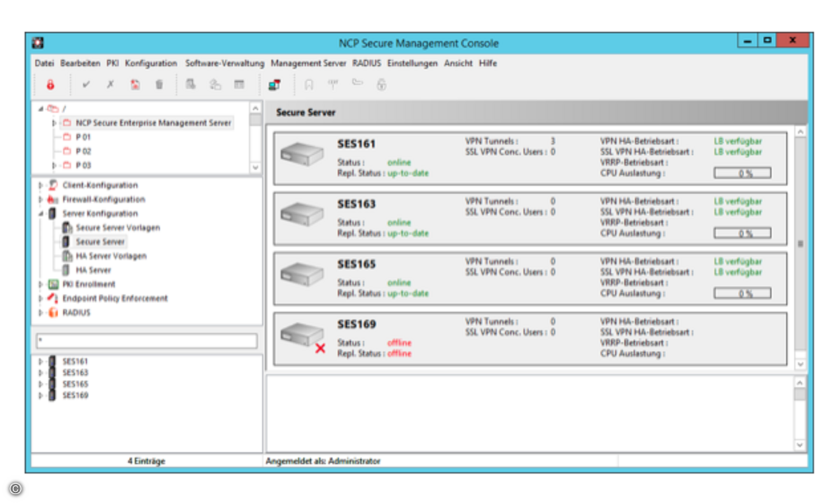Click the offline SES169 server device icon

click(302, 336)
